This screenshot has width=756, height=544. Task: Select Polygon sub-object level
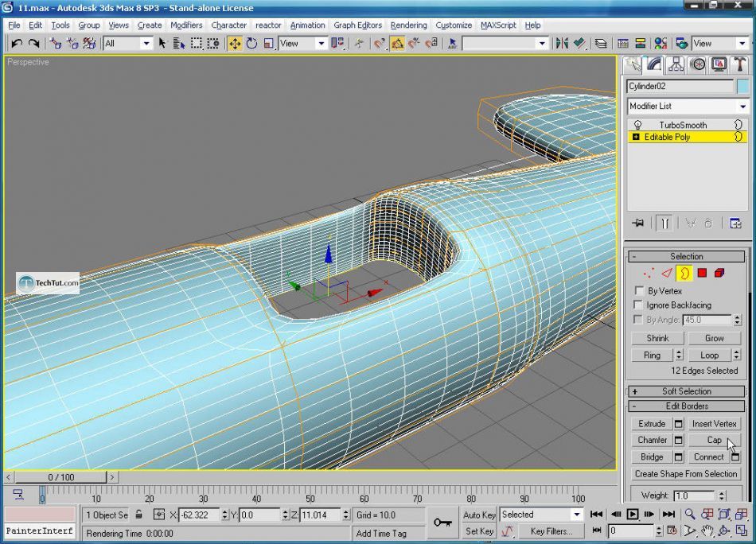pos(702,274)
